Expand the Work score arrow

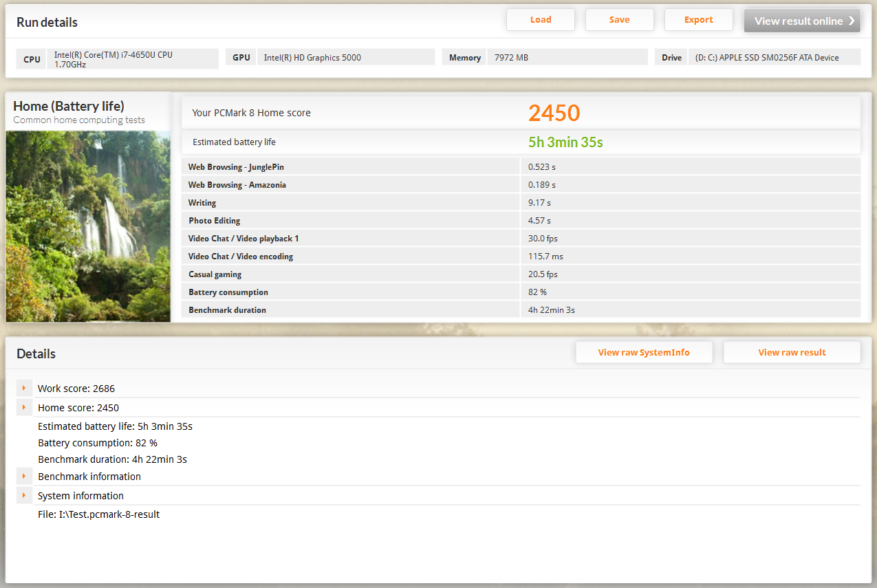pyautogui.click(x=24, y=389)
